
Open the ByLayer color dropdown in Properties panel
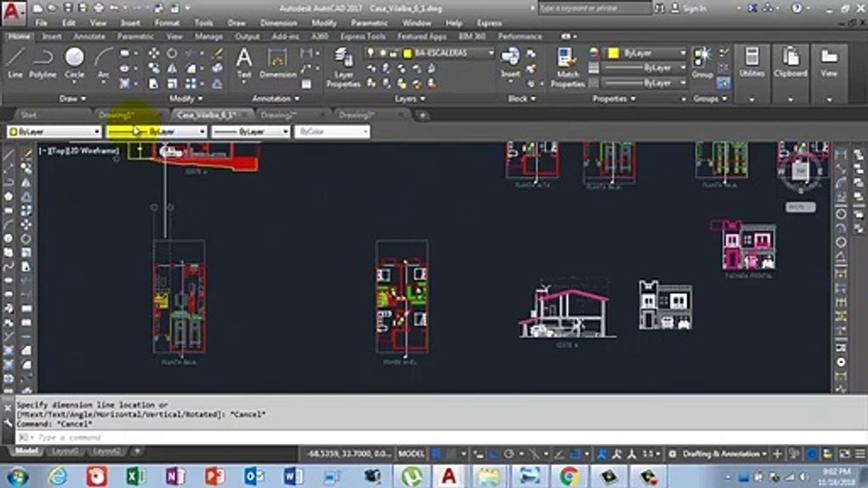[646, 53]
